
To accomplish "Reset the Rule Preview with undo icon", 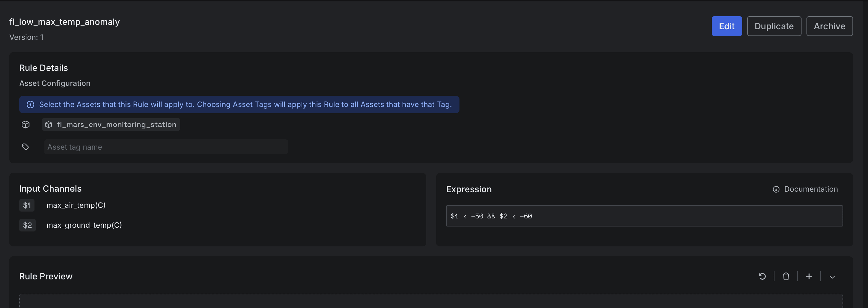I will 762,276.
